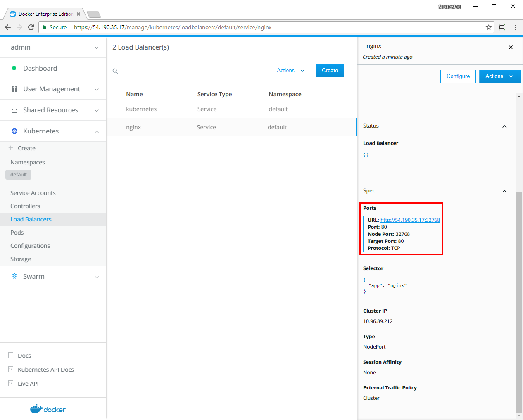This screenshot has width=523, height=420.
Task: Click the Create load balancer button
Action: 330,71
